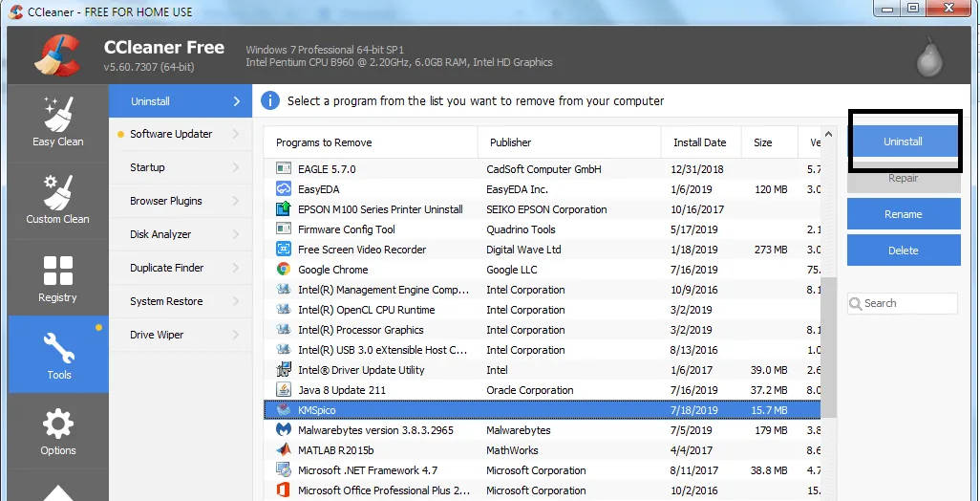Click the Java 8 Update 211 icon
Viewport: 980px width, 501px height.
[284, 390]
